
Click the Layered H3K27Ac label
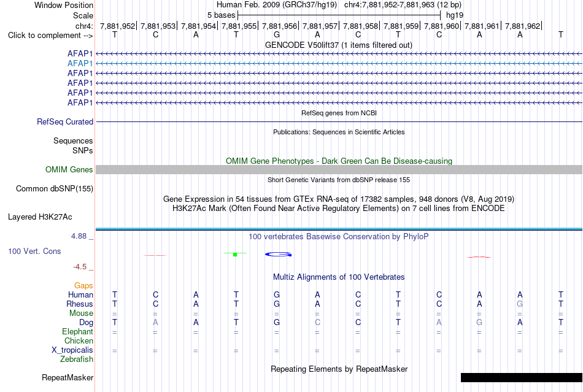(x=40, y=217)
